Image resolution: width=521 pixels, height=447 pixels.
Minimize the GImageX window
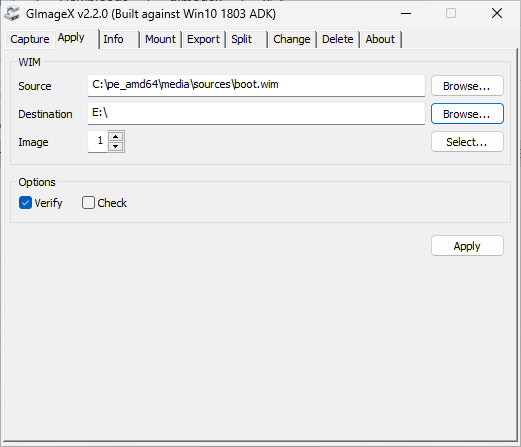[x=406, y=14]
